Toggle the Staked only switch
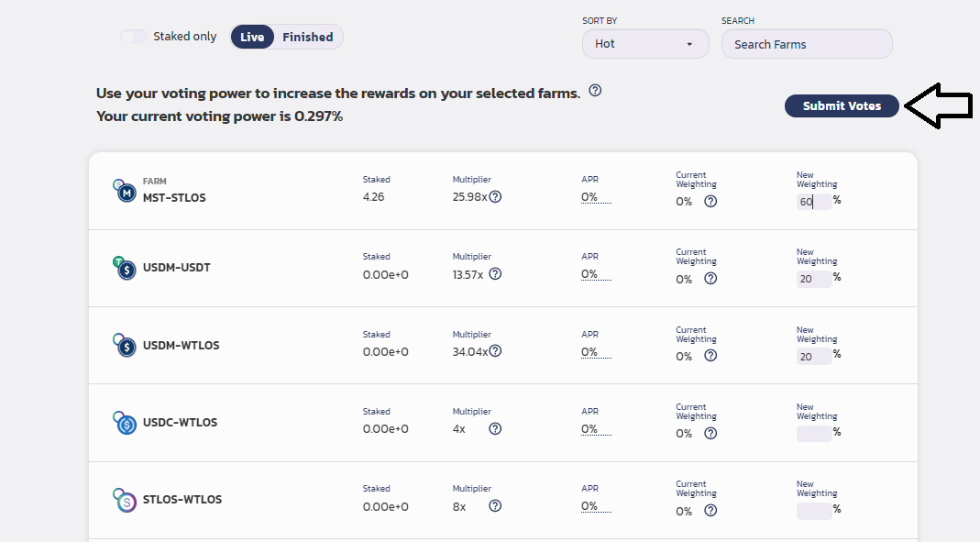980x542 pixels. pos(134,37)
